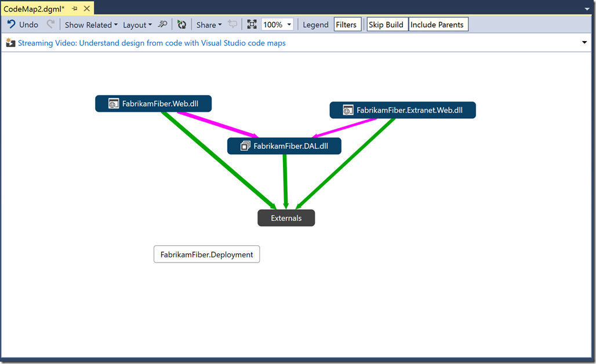This screenshot has height=364, width=596.
Task: Click the grayed Redo arrow icon
Action: [x=50, y=25]
